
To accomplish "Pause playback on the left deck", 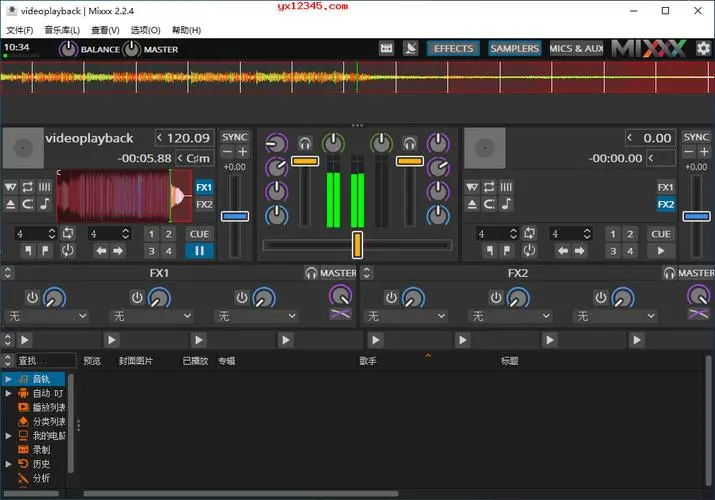I will tap(199, 251).
